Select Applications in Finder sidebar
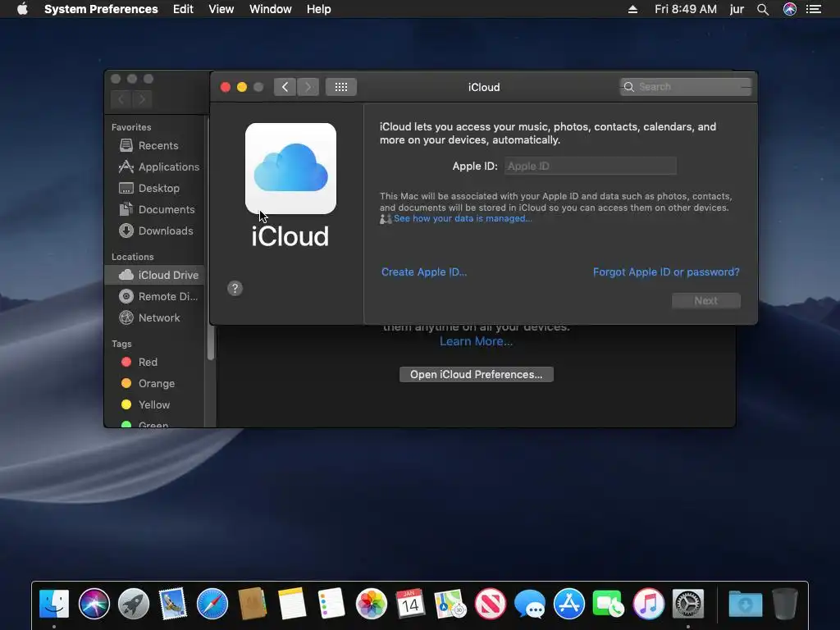840x630 pixels. pyautogui.click(x=155, y=167)
